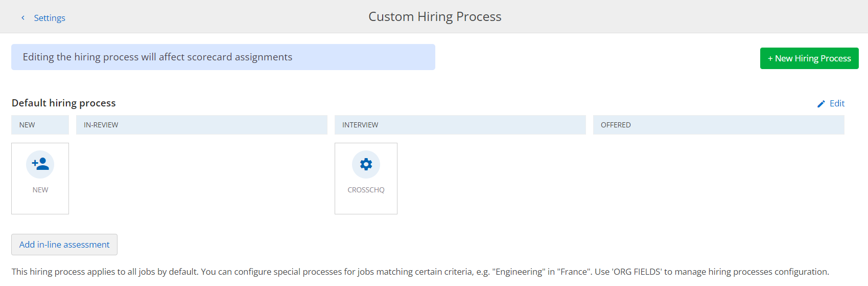
Task: Create a New Hiring Process
Action: [x=809, y=58]
